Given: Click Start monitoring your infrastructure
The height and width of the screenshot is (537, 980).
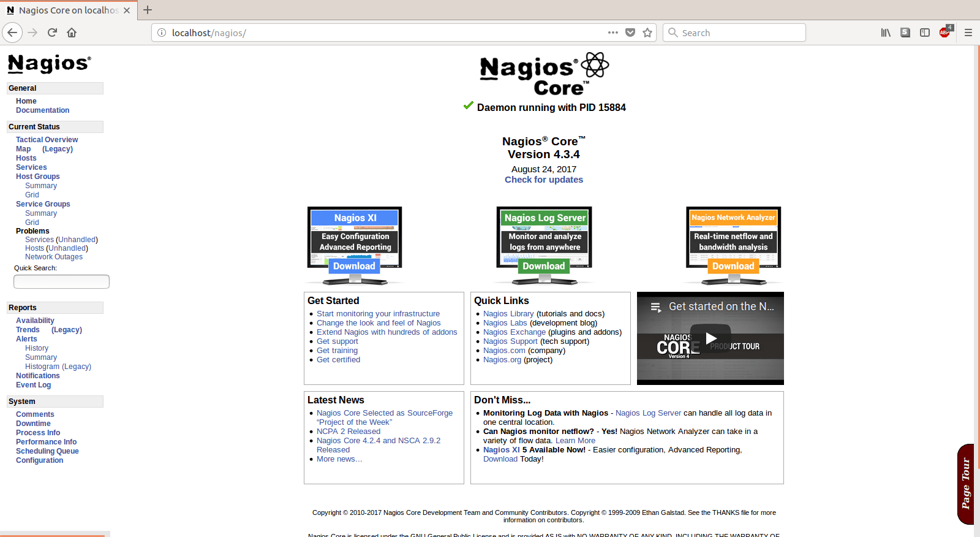Looking at the screenshot, I should pyautogui.click(x=378, y=314).
